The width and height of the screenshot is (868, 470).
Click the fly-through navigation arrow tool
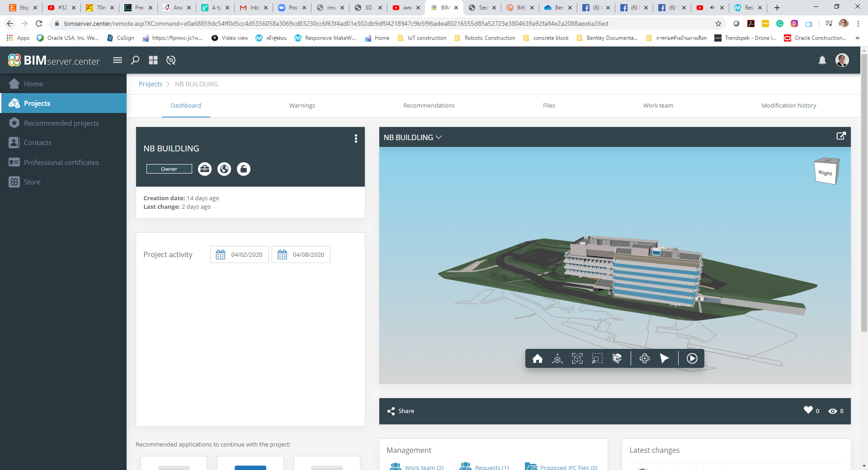coord(665,358)
